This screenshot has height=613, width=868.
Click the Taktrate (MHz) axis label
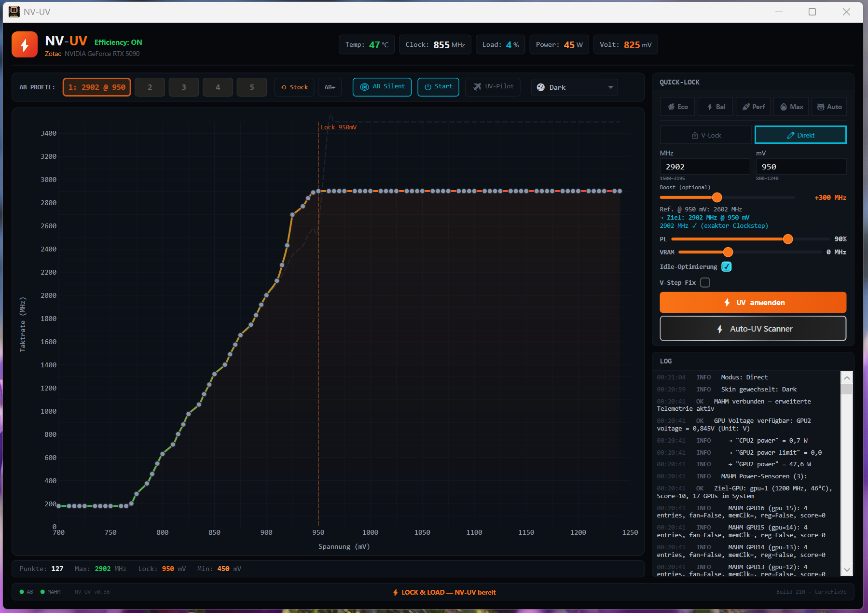(x=23, y=324)
